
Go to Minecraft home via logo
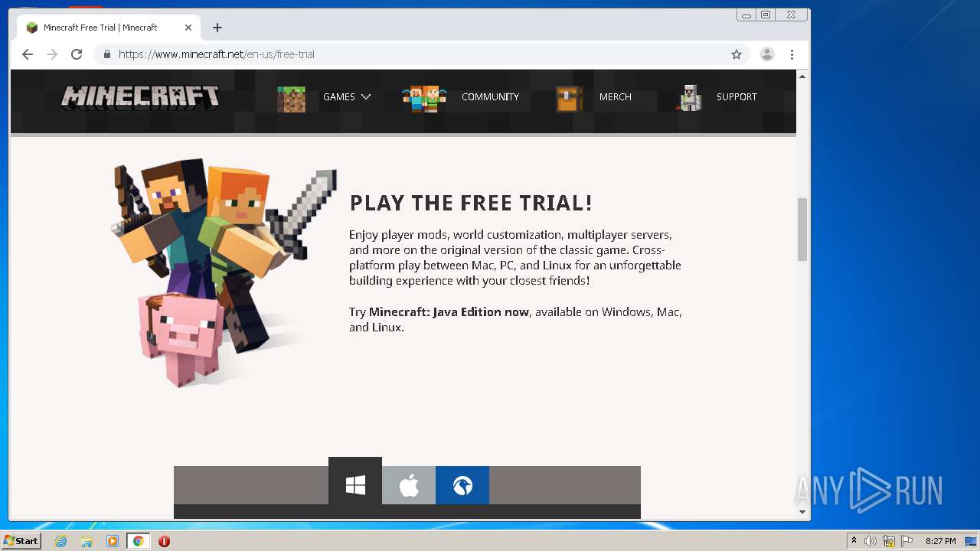141,97
